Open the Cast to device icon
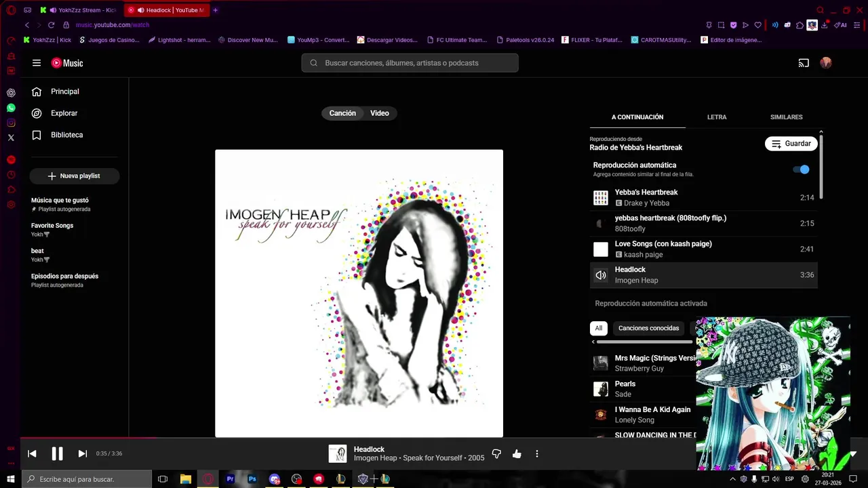This screenshot has width=868, height=488. (x=804, y=63)
